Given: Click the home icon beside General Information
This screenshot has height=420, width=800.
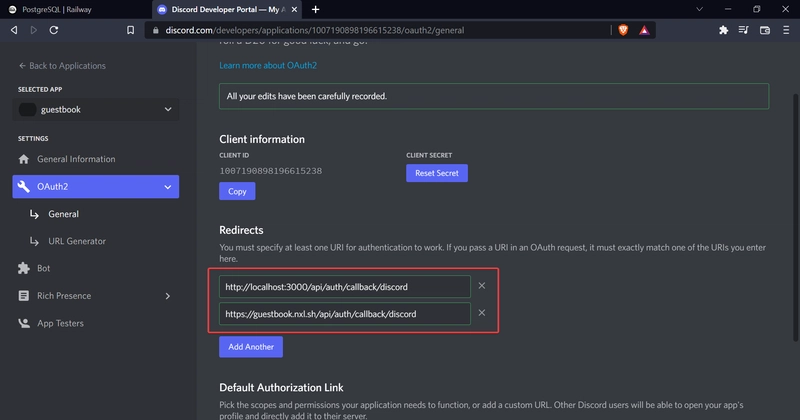Looking at the screenshot, I should pyautogui.click(x=23, y=159).
